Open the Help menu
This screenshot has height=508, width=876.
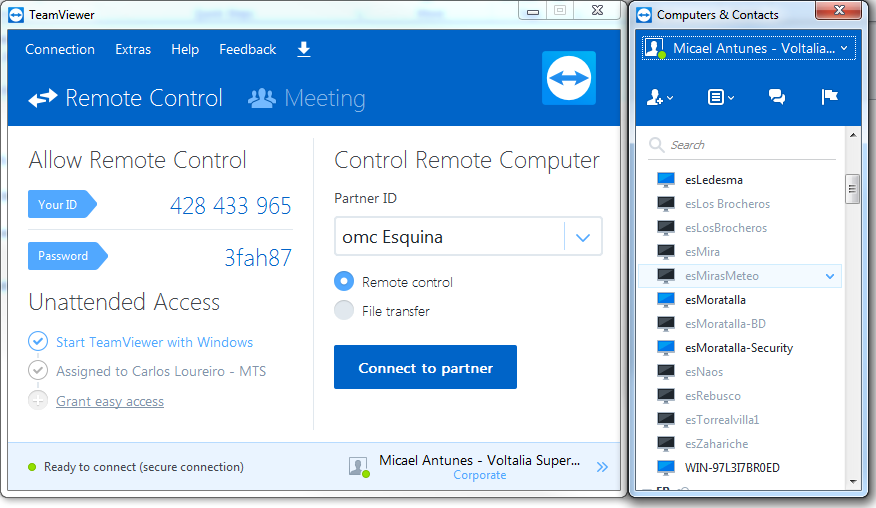tap(185, 49)
